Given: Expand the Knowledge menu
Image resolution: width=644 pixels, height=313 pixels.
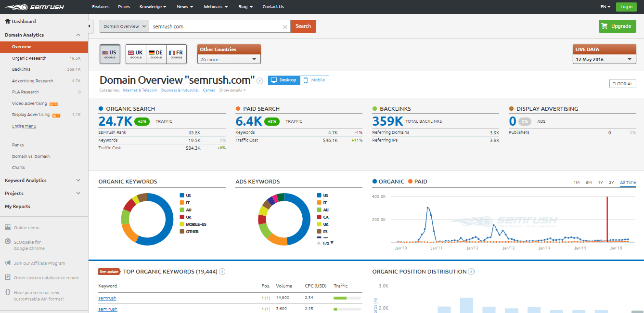Looking at the screenshot, I should pos(153,7).
